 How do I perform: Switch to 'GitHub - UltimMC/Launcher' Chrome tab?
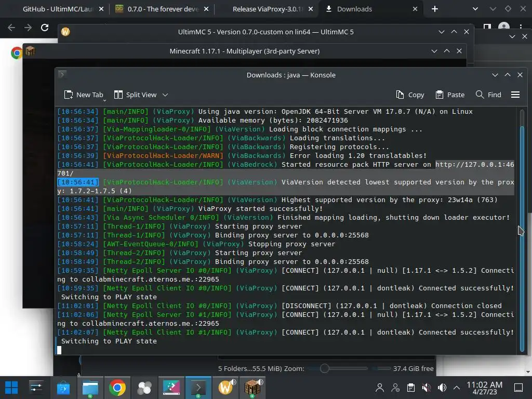pos(58,9)
